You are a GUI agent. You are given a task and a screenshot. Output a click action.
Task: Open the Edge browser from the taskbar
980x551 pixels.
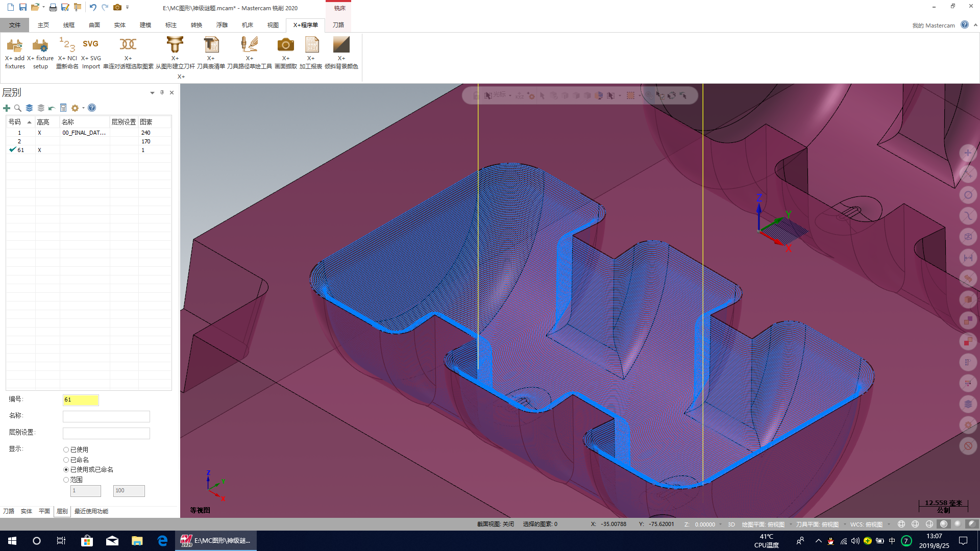(x=162, y=541)
